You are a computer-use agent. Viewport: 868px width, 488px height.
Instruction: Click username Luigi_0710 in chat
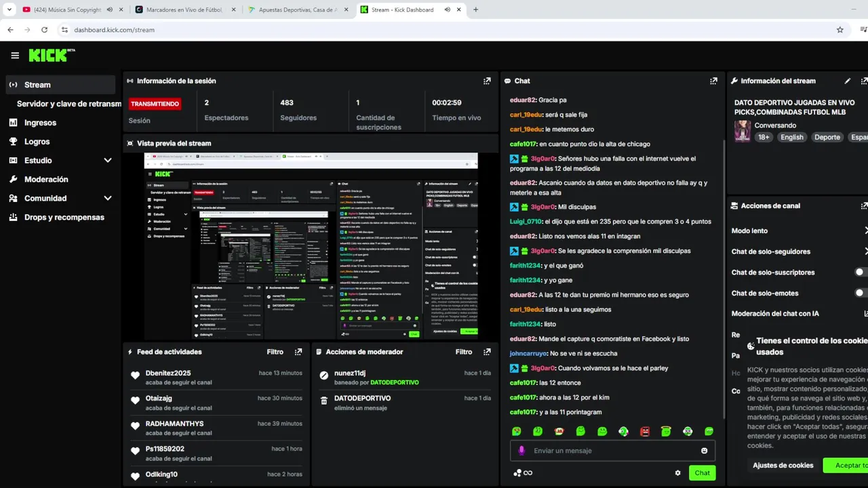[526, 222]
